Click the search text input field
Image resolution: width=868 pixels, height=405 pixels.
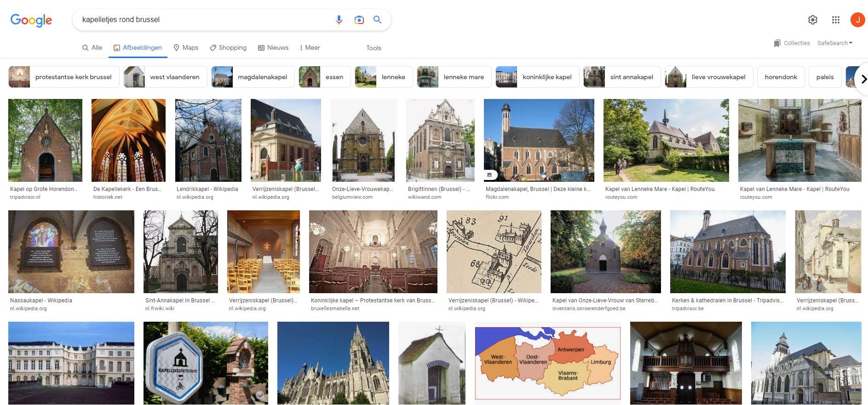202,20
